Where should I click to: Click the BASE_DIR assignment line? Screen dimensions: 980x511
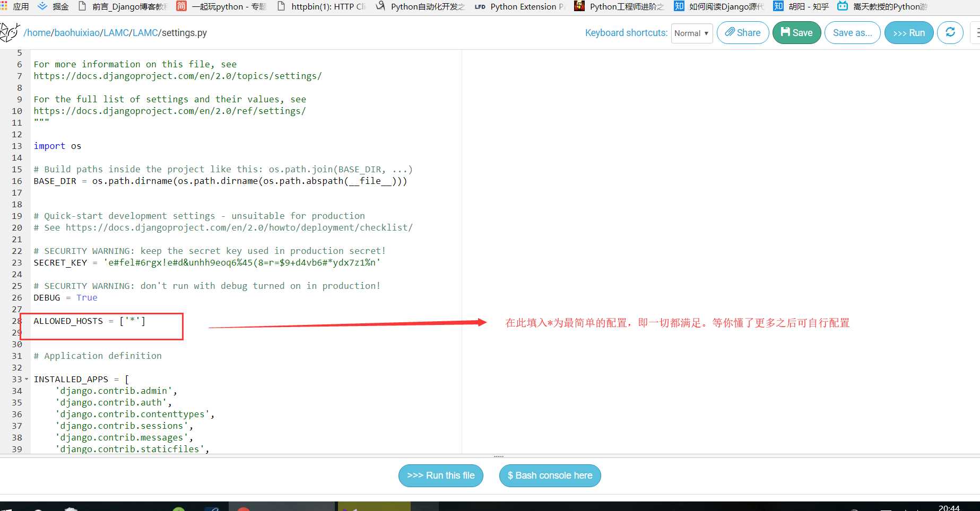(x=220, y=181)
